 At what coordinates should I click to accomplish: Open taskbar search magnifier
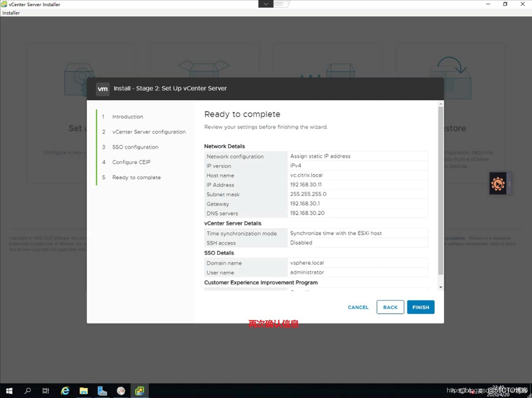[27, 391]
